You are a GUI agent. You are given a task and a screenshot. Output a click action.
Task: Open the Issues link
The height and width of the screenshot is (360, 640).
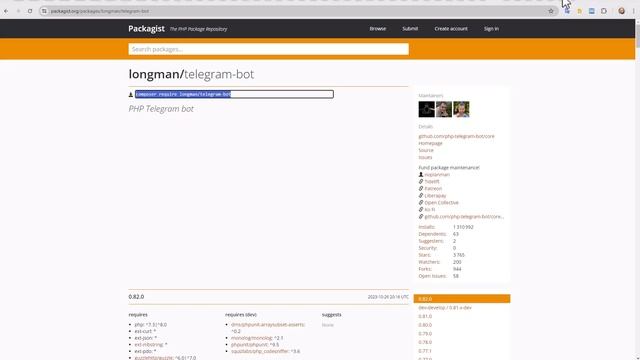(425, 157)
